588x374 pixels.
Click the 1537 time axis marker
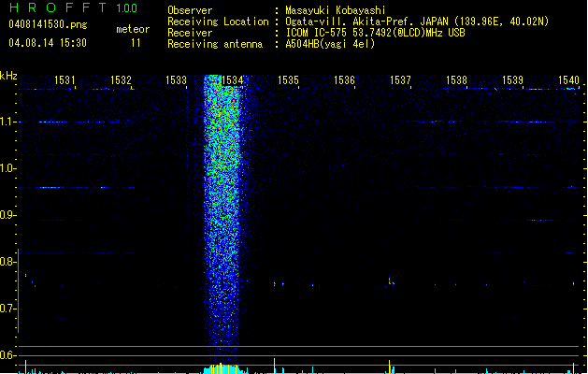click(x=400, y=80)
